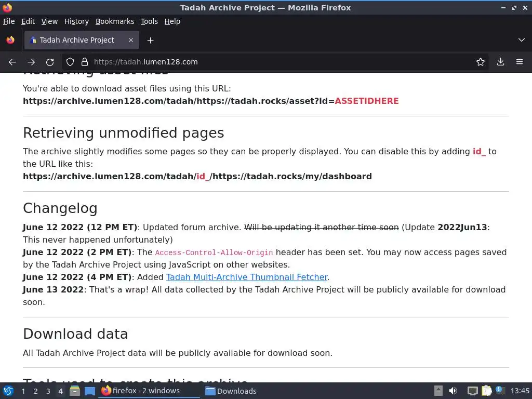Image resolution: width=532 pixels, height=399 pixels.
Task: Open the Edit menu
Action: [28, 21]
